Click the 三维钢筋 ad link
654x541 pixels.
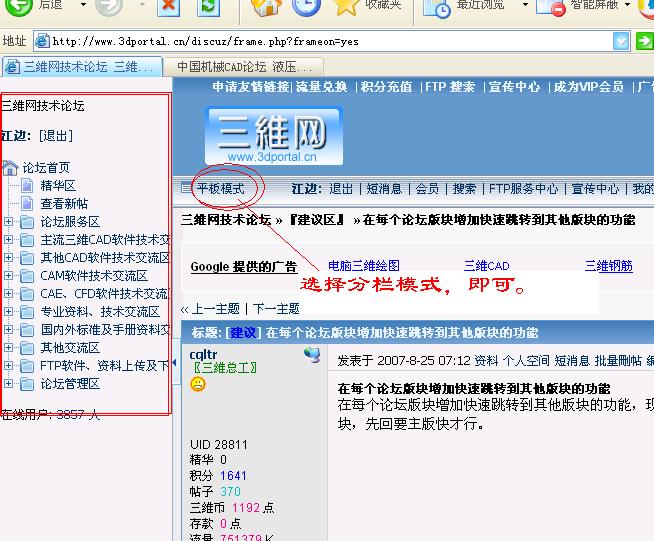[609, 266]
